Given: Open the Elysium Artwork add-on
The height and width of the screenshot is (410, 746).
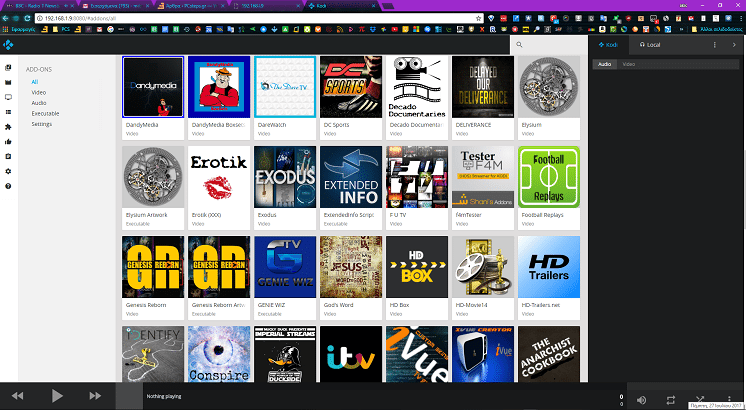Looking at the screenshot, I should (x=153, y=188).
